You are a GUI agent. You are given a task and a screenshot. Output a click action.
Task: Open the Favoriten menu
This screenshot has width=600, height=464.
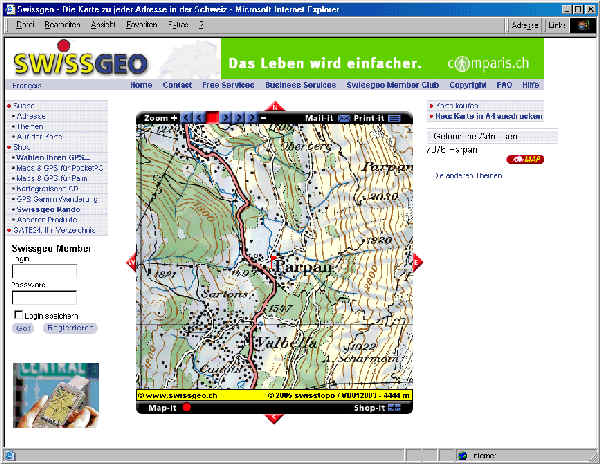[x=142, y=25]
